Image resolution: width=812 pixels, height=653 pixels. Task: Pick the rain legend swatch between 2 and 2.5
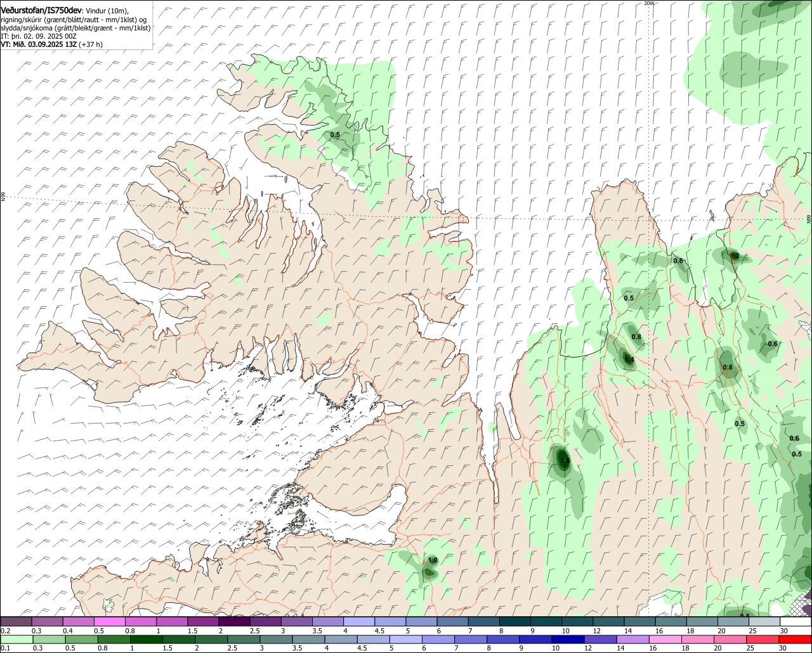click(211, 639)
